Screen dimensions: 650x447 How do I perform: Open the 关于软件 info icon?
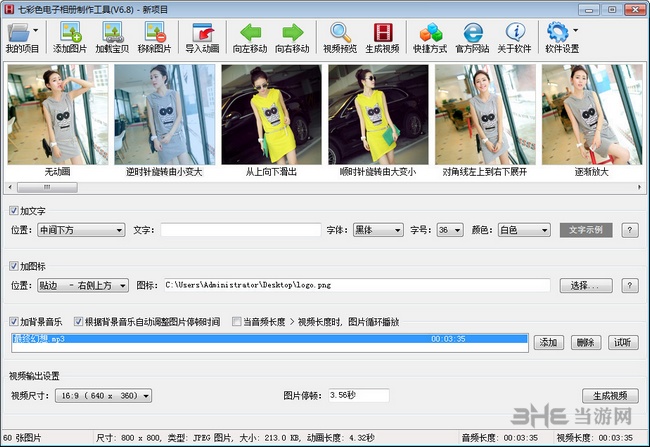[514, 32]
